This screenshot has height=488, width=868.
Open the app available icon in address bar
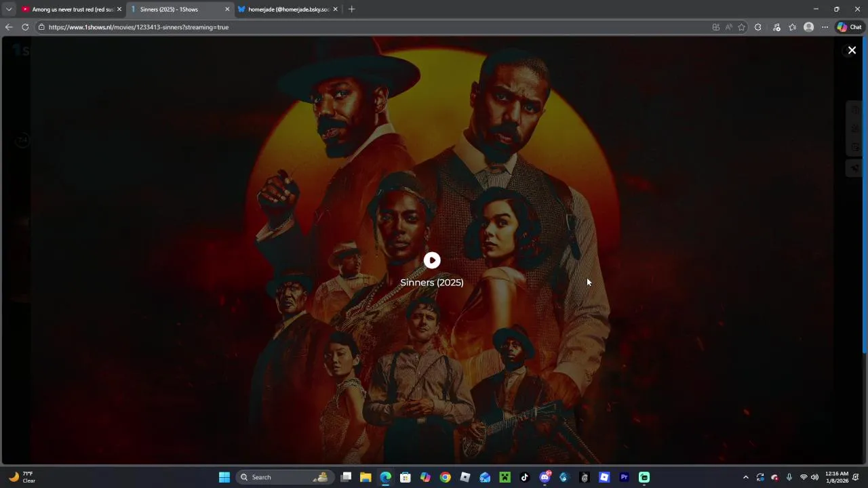click(715, 27)
